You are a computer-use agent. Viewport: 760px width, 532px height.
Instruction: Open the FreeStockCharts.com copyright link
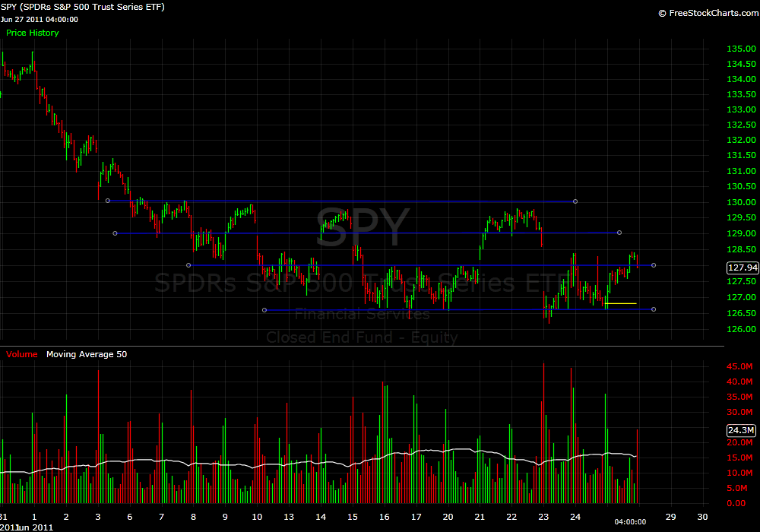pyautogui.click(x=708, y=13)
